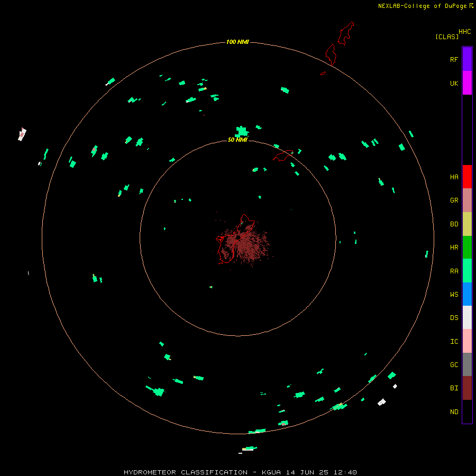Click the 100 NMI range ring label
This screenshot has width=476, height=476.
point(237,42)
